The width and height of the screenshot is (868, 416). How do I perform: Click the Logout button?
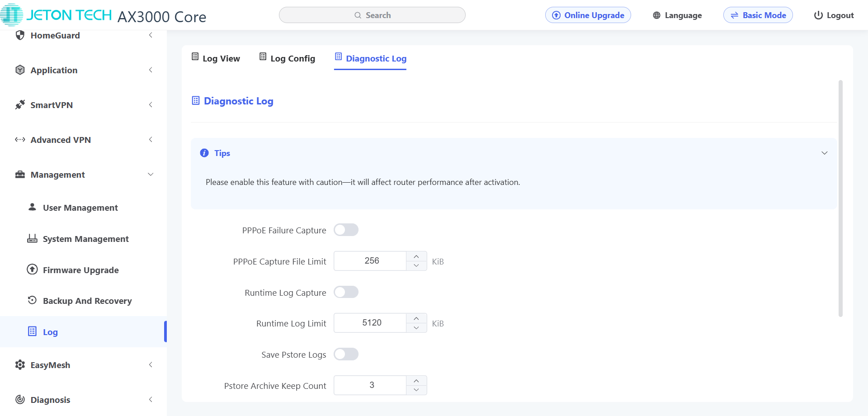pos(834,15)
